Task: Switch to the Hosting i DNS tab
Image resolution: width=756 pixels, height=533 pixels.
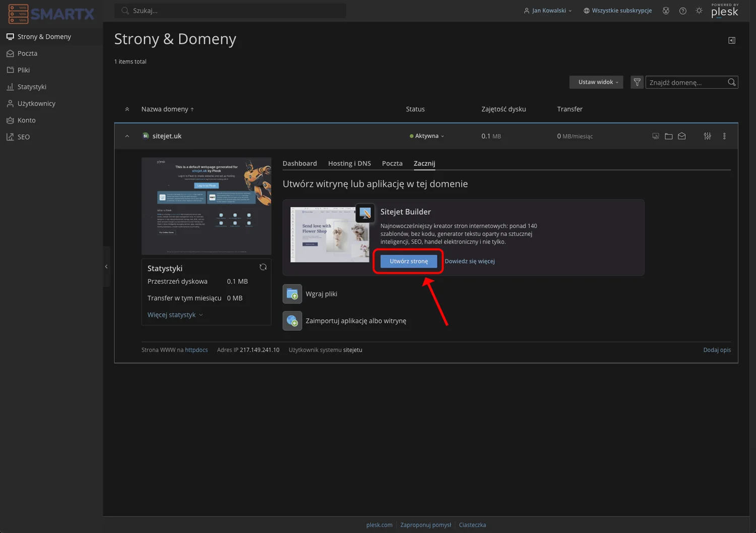Action: coord(349,163)
